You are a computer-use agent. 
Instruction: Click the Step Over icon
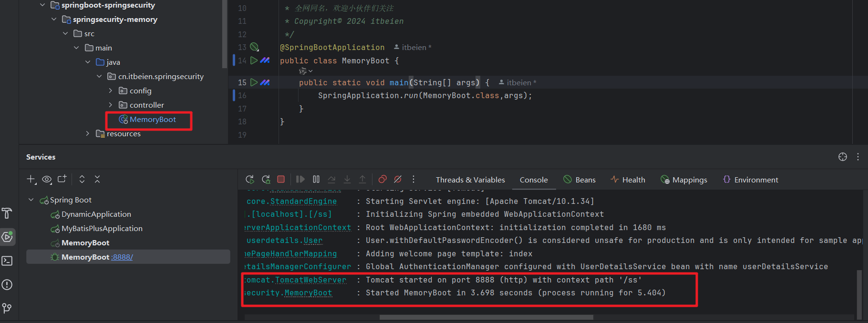331,179
